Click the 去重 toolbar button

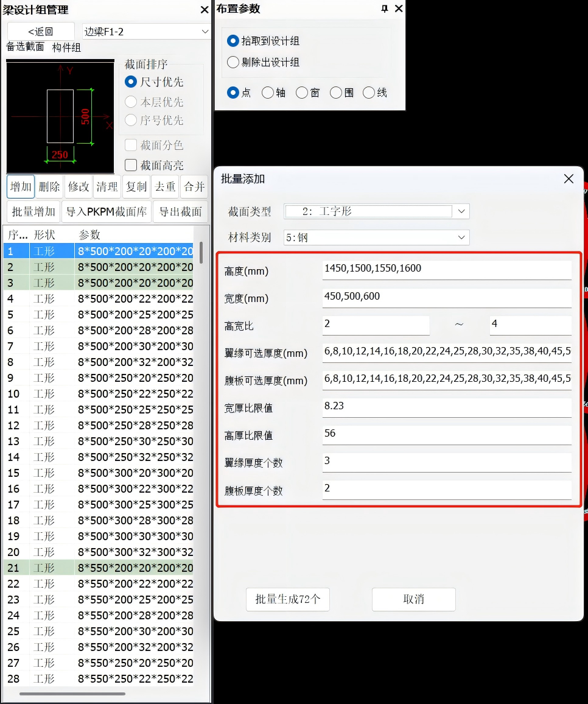click(x=165, y=187)
